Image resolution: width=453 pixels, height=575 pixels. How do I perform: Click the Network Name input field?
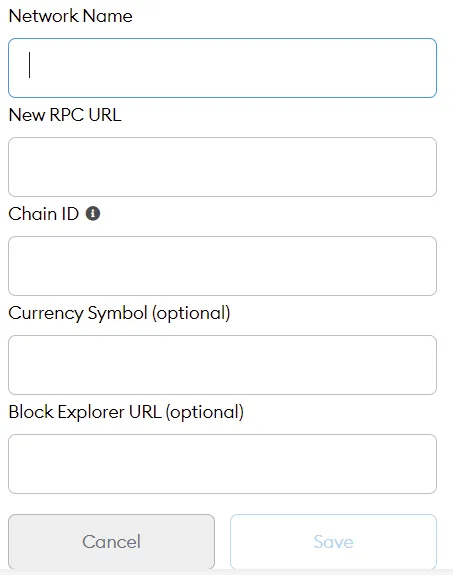[x=222, y=68]
